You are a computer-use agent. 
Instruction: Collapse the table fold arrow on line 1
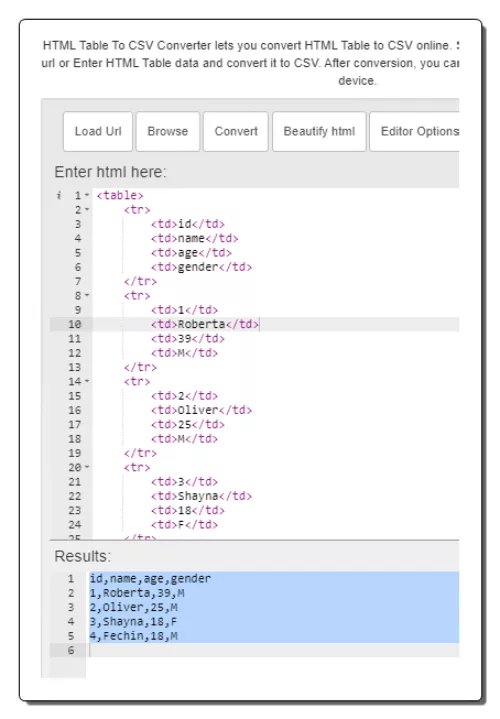[x=87, y=195]
